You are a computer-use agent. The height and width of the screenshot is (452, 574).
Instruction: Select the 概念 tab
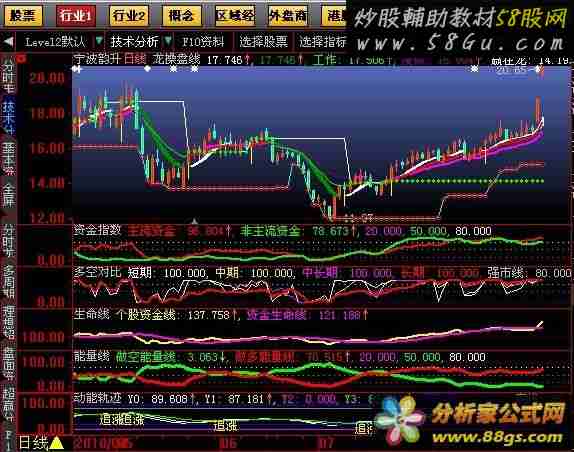181,16
